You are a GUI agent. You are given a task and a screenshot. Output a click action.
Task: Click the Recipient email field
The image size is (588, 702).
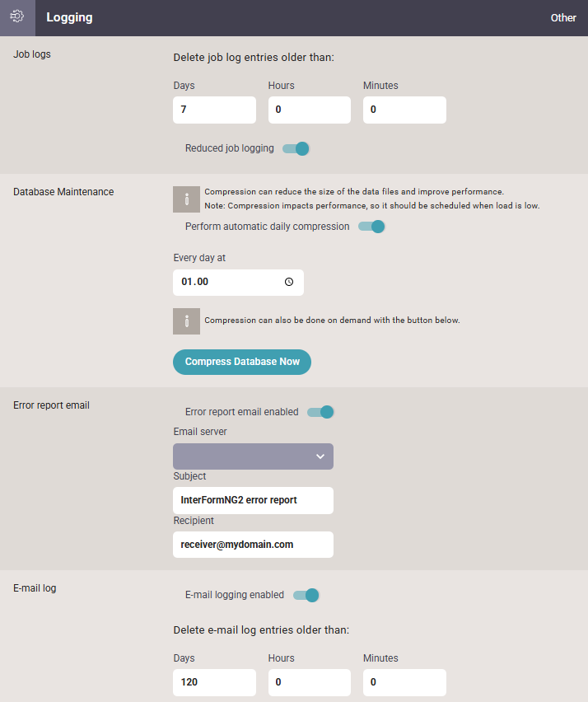pos(254,545)
